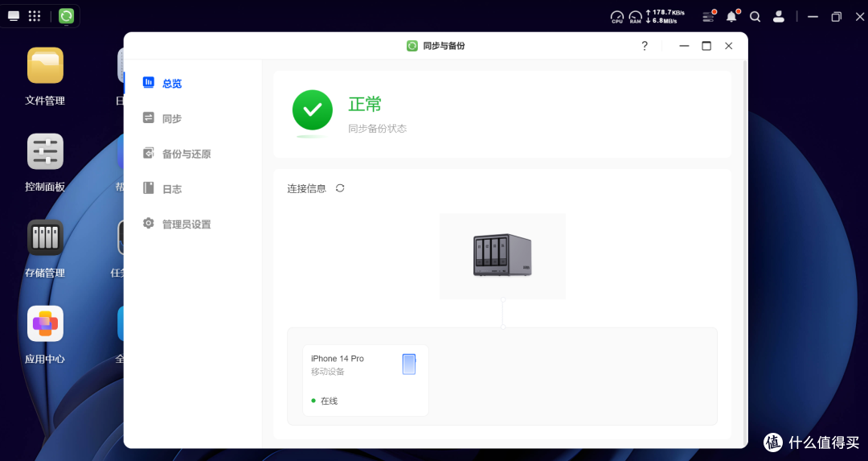The width and height of the screenshot is (868, 461).
Task: Open the 总览 overview section
Action: click(162, 83)
